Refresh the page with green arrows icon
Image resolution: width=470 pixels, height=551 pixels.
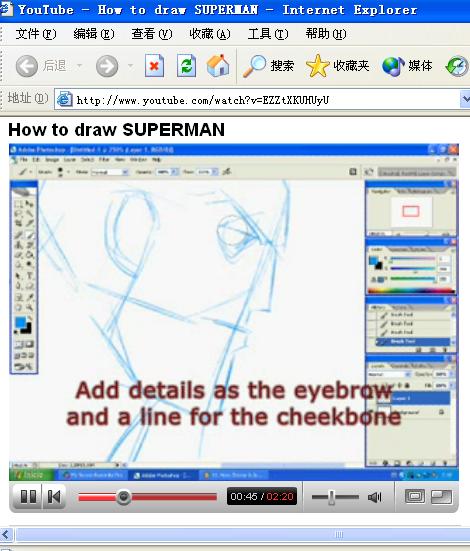(x=186, y=66)
